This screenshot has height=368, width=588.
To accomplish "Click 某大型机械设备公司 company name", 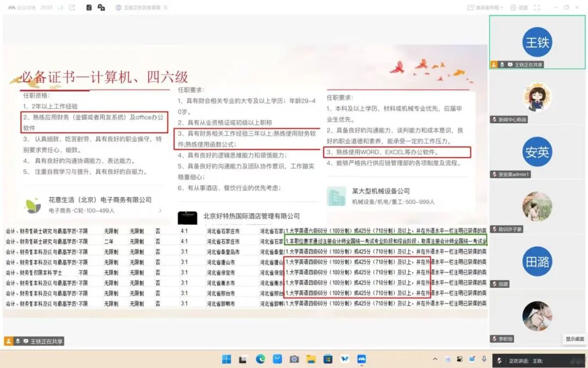I will [381, 191].
